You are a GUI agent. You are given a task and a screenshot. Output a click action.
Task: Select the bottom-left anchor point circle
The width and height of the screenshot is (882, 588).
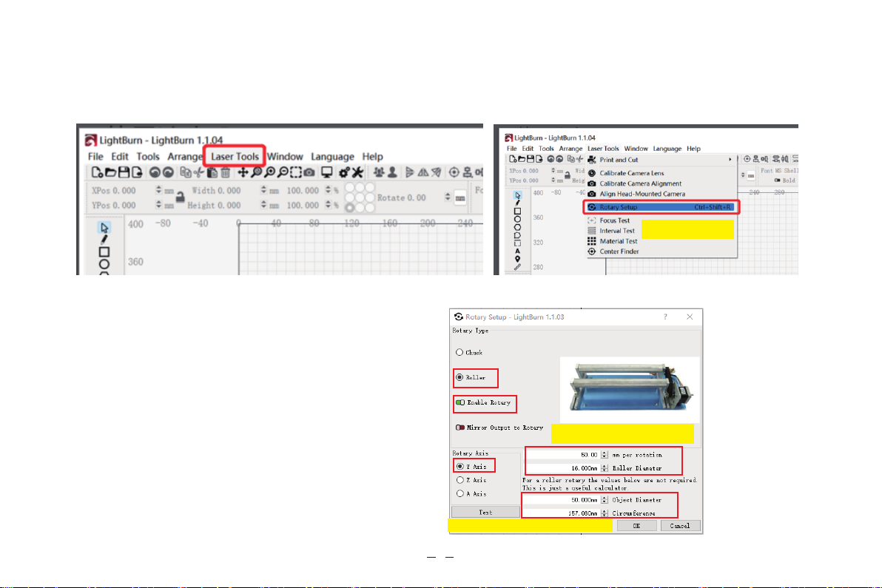pos(350,207)
